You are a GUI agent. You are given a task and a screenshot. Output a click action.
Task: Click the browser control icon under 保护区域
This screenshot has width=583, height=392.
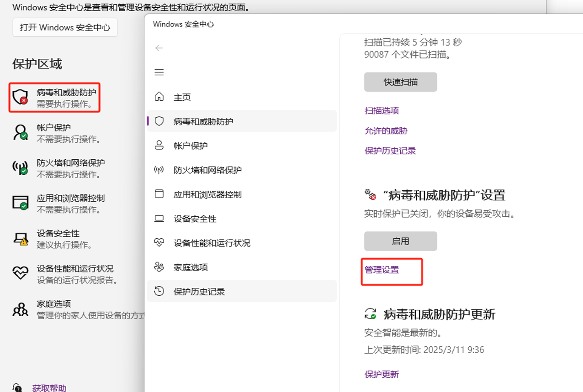[x=21, y=203]
